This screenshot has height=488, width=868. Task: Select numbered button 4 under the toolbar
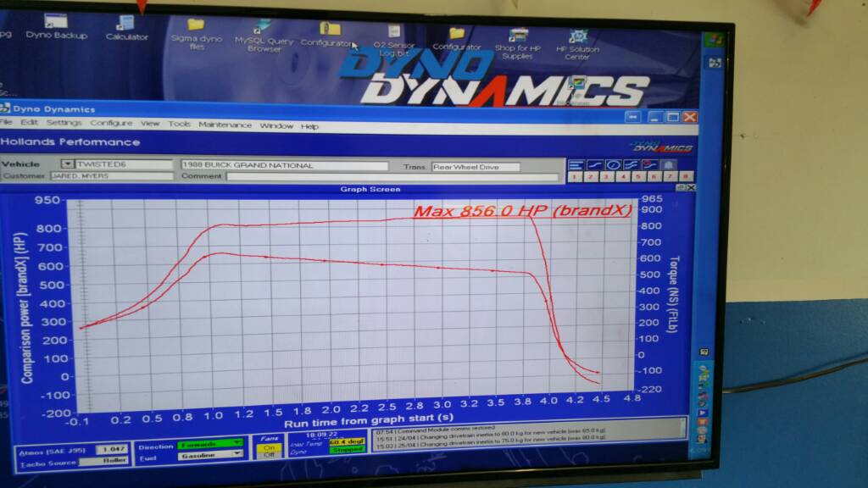coord(622,176)
